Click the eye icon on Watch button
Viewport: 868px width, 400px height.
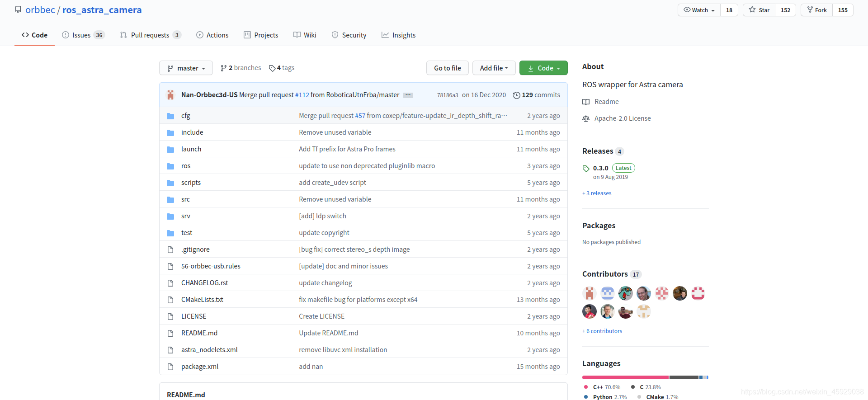click(x=687, y=9)
